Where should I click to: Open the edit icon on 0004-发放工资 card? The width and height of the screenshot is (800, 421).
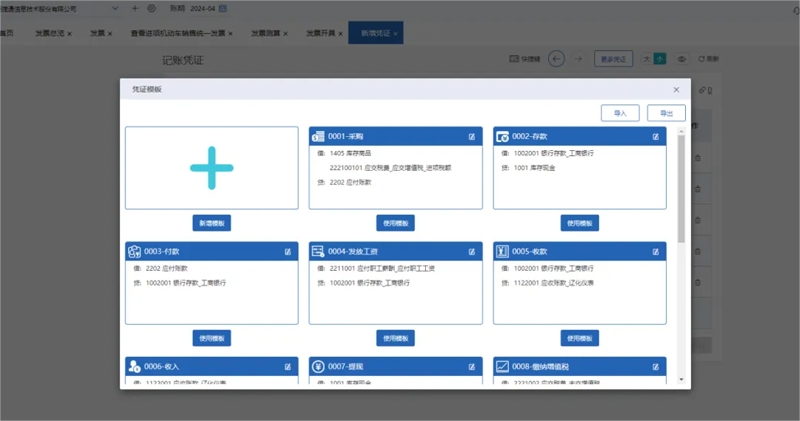[x=471, y=252]
